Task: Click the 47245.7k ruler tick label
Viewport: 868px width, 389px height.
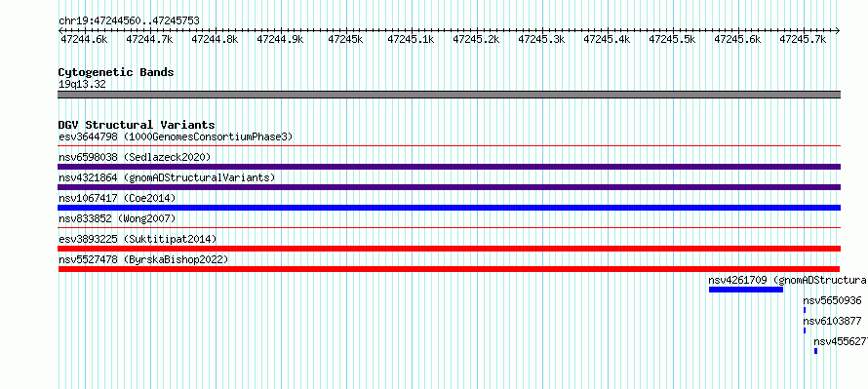Action: pyautogui.click(x=803, y=39)
